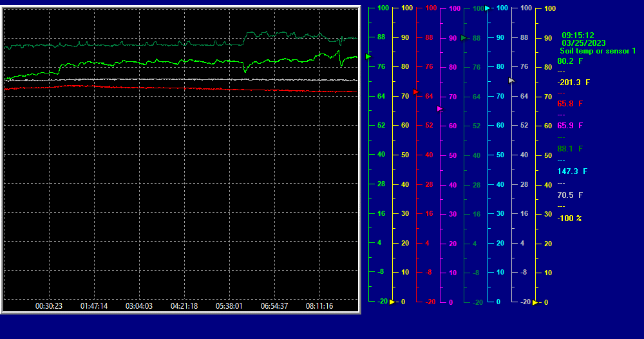The height and width of the screenshot is (339, 644).
Task: Click the magenta scale 50 label
Action: pos(453,155)
